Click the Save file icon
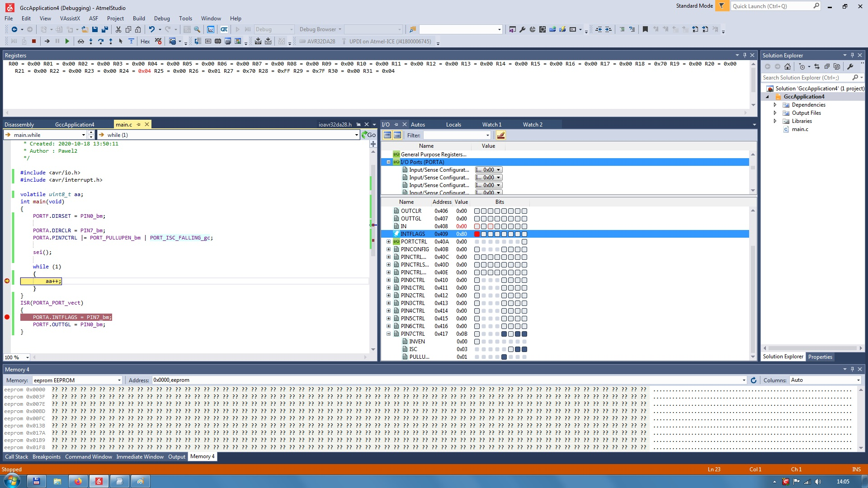This screenshot has height=488, width=868. point(94,29)
